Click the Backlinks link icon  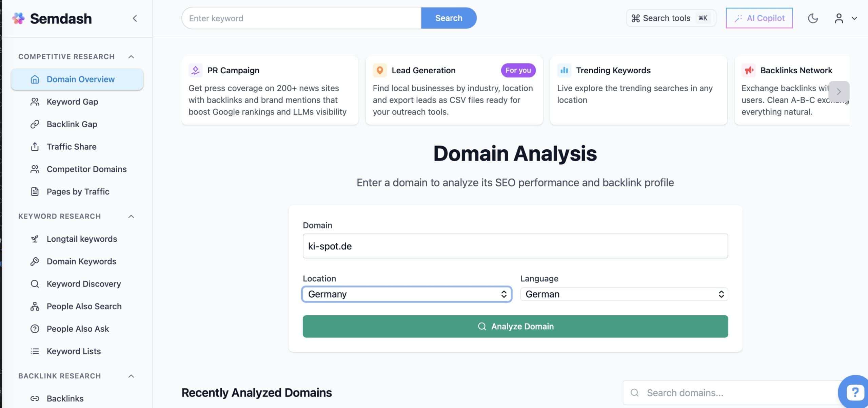click(35, 398)
